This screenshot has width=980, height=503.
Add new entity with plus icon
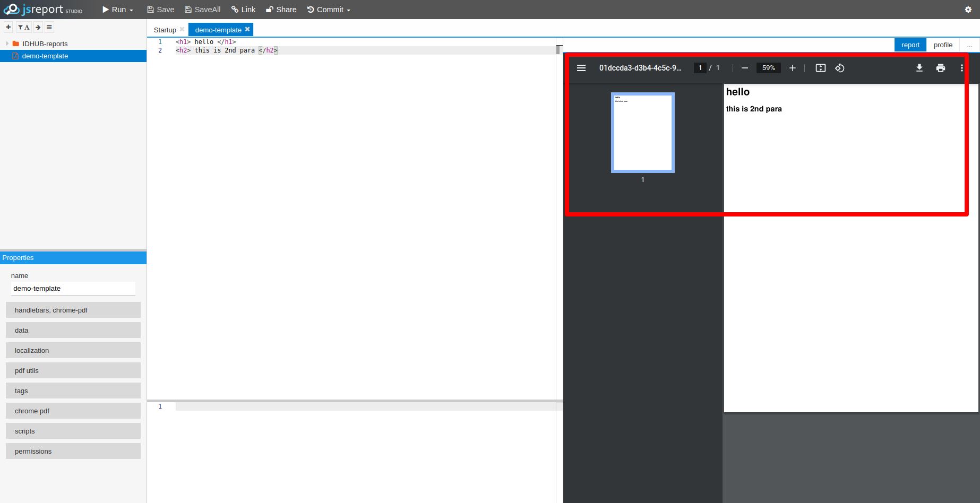(8, 27)
